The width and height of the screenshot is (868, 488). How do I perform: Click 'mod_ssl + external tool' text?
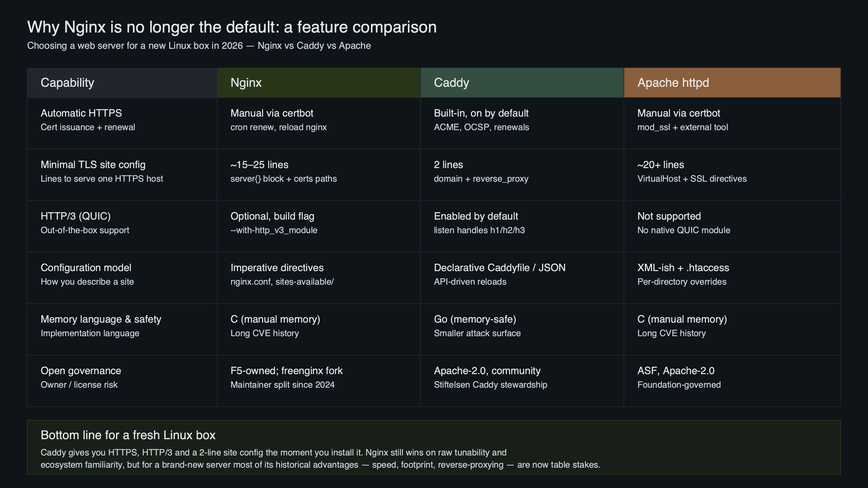(683, 127)
